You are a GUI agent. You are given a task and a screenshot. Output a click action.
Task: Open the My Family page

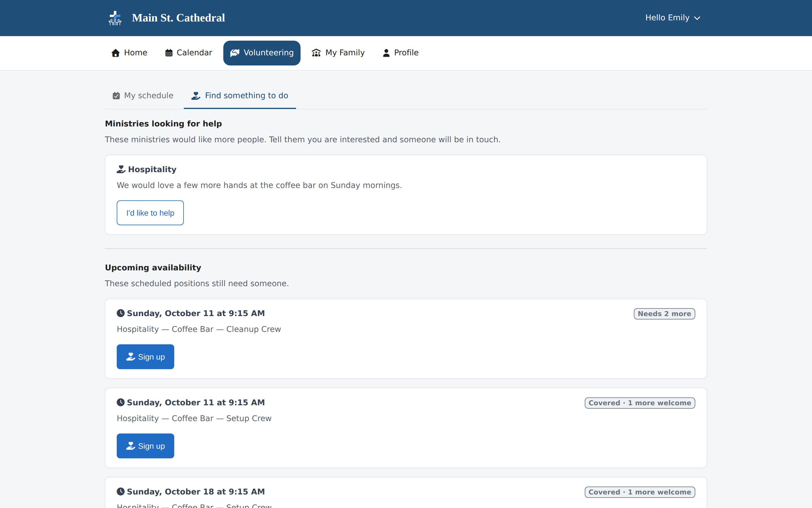pos(338,53)
